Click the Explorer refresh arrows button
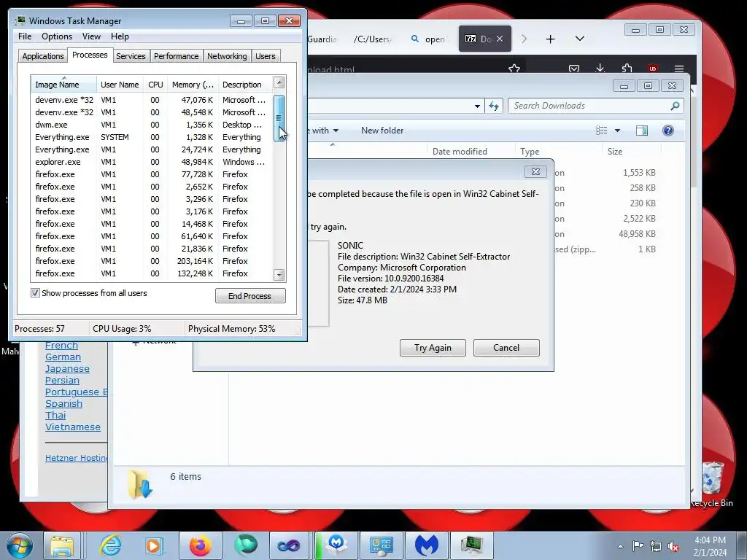Image resolution: width=747 pixels, height=560 pixels. point(494,106)
